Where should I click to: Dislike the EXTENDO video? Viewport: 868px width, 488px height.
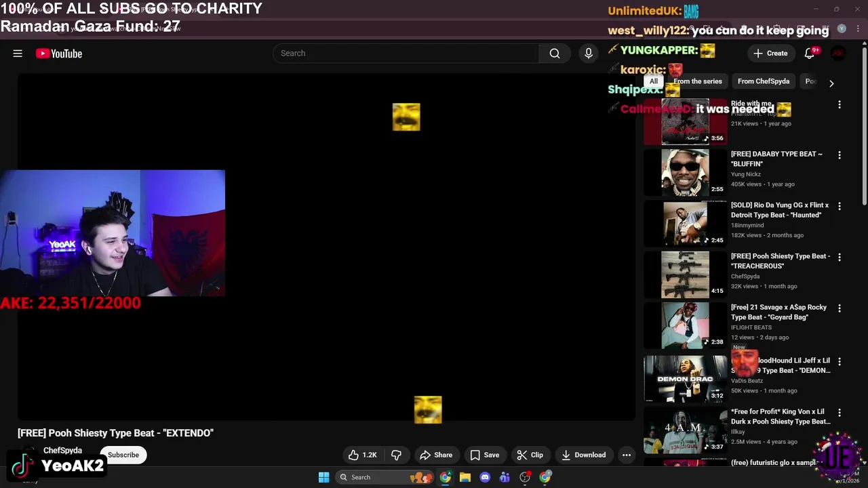(397, 455)
